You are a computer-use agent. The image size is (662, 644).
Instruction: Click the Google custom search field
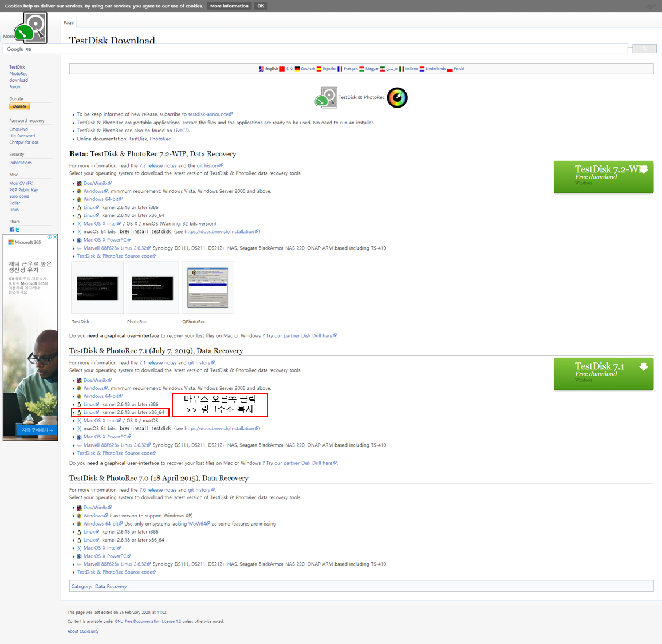pyautogui.click(x=315, y=49)
